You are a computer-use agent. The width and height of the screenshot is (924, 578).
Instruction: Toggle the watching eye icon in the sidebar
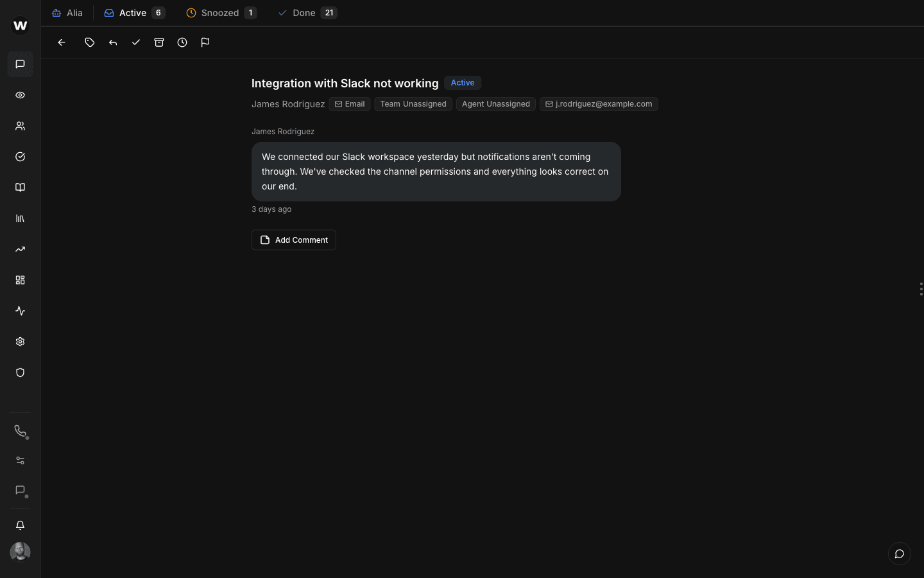(x=20, y=94)
